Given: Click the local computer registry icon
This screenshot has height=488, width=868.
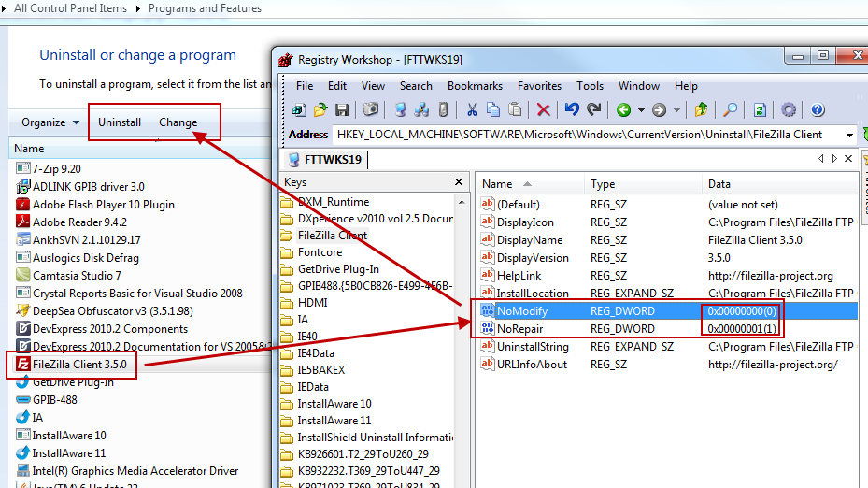Looking at the screenshot, I should click(x=400, y=109).
